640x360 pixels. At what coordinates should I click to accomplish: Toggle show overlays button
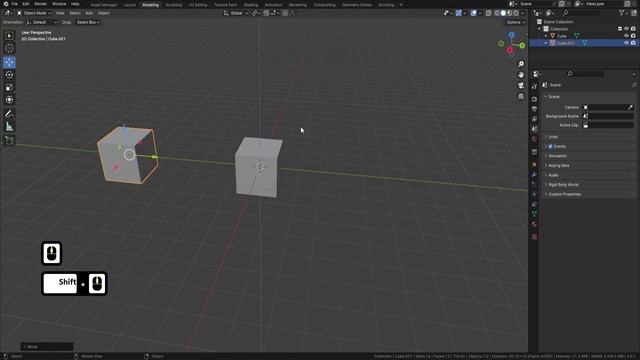tap(473, 13)
